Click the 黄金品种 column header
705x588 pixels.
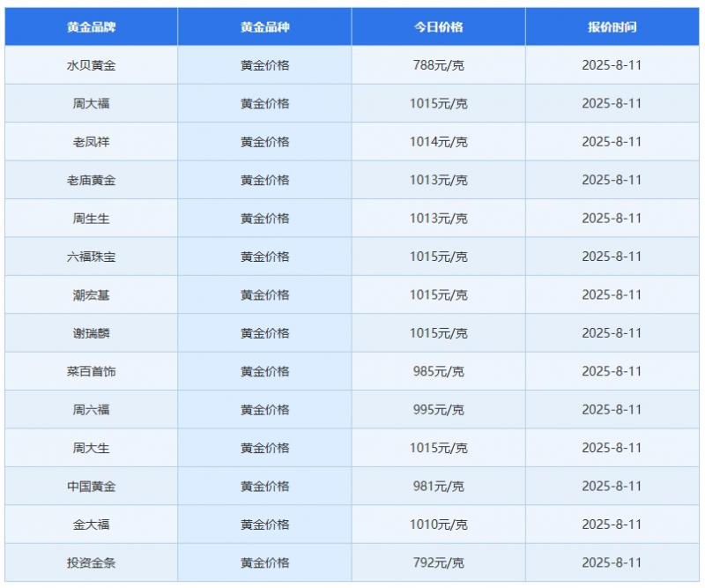tap(265, 27)
